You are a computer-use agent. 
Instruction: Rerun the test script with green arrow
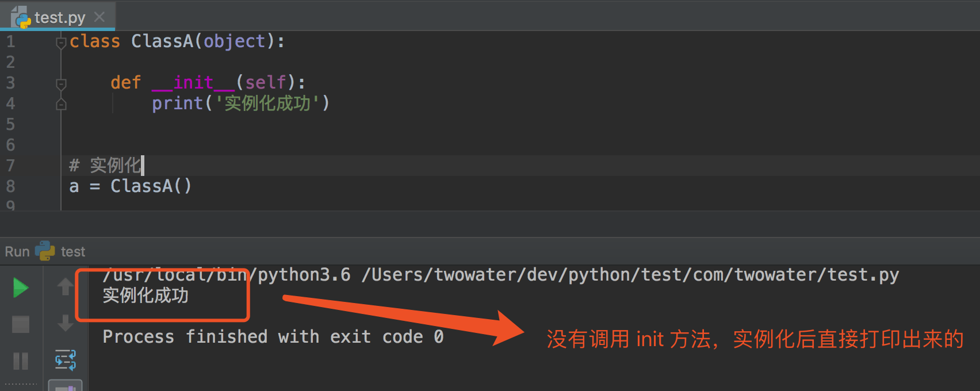point(21,287)
